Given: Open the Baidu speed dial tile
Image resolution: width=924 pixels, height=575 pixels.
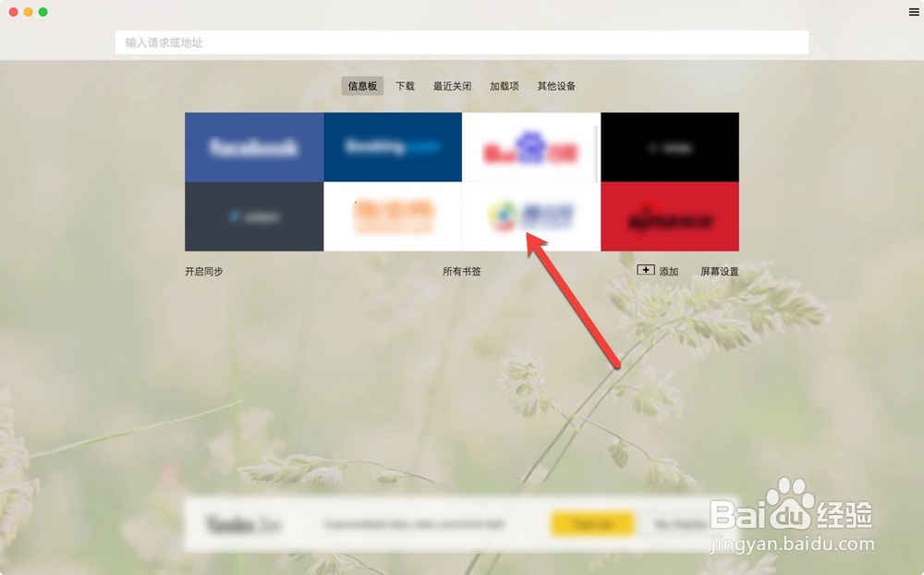Looking at the screenshot, I should click(x=531, y=146).
